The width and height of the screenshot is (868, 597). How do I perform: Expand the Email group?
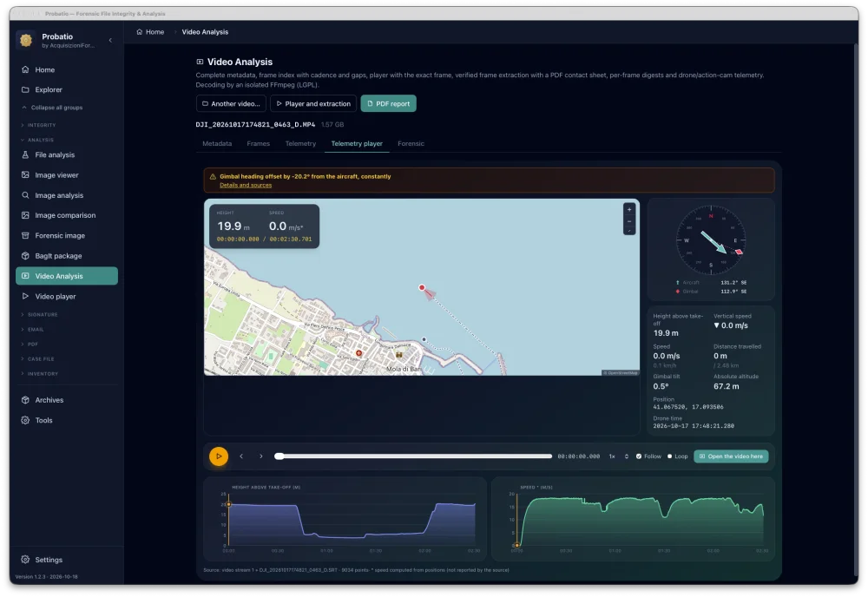33,329
